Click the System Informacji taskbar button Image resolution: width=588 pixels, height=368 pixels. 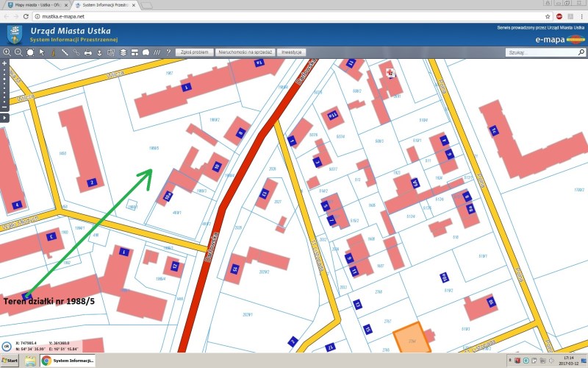68,361
